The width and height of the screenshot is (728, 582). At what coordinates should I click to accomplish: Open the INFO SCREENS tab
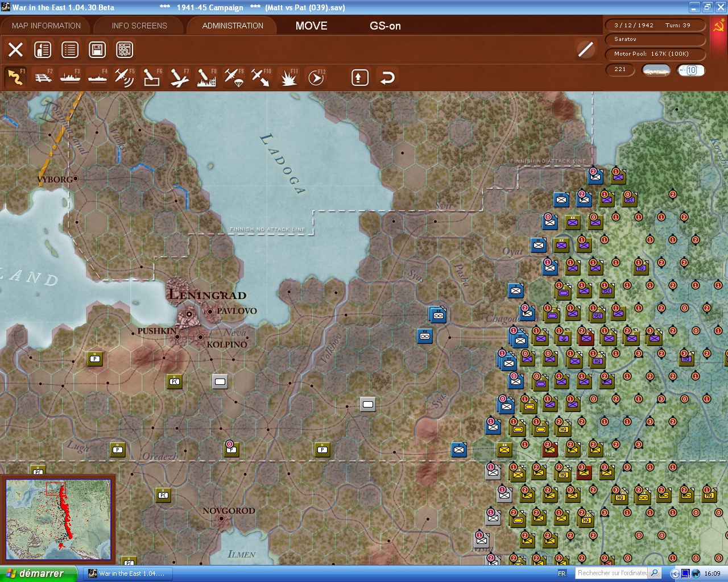click(x=139, y=26)
